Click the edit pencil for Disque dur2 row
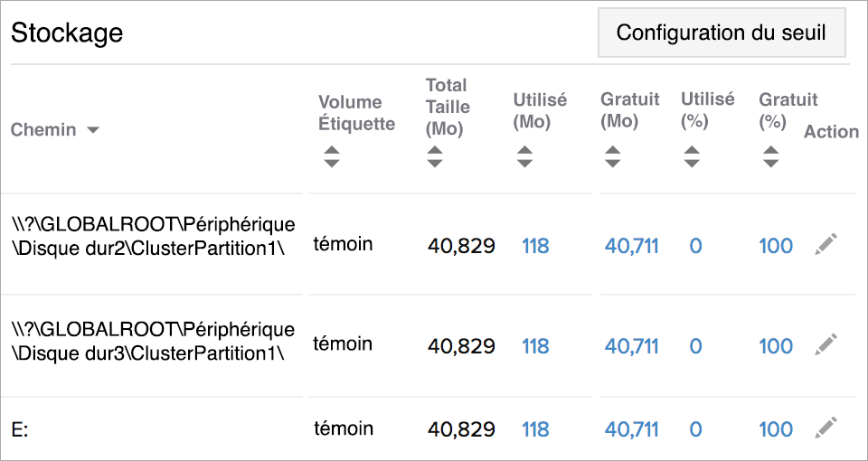Viewport: 868px width, 461px height. [x=826, y=244]
